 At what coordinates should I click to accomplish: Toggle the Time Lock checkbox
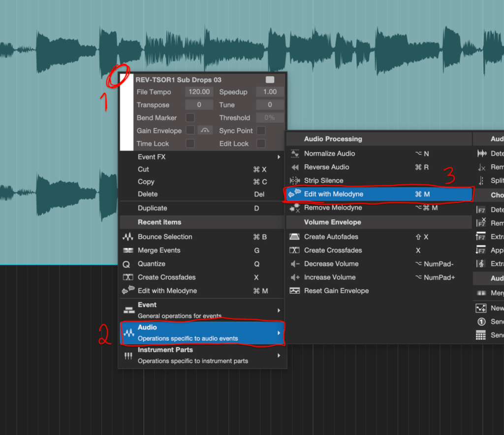(190, 143)
